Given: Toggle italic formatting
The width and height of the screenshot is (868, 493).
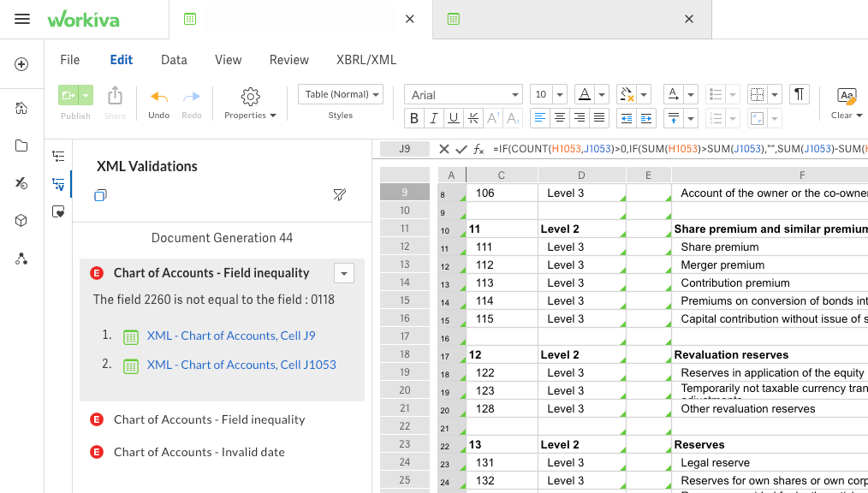Looking at the screenshot, I should pyautogui.click(x=434, y=118).
